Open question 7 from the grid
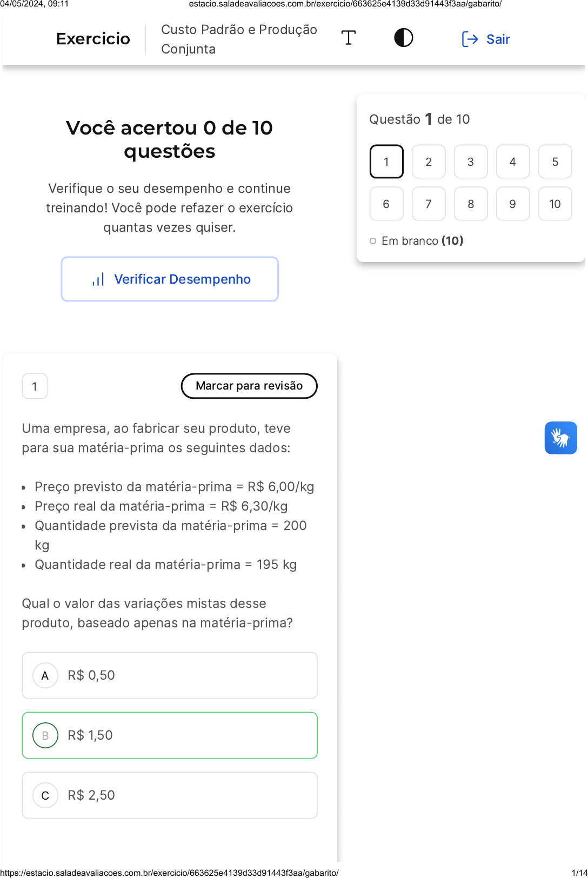 tap(429, 204)
